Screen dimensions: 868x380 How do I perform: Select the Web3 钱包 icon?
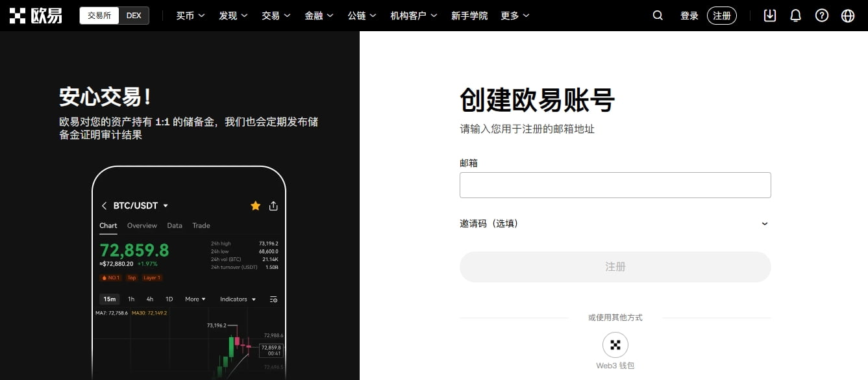[615, 344]
